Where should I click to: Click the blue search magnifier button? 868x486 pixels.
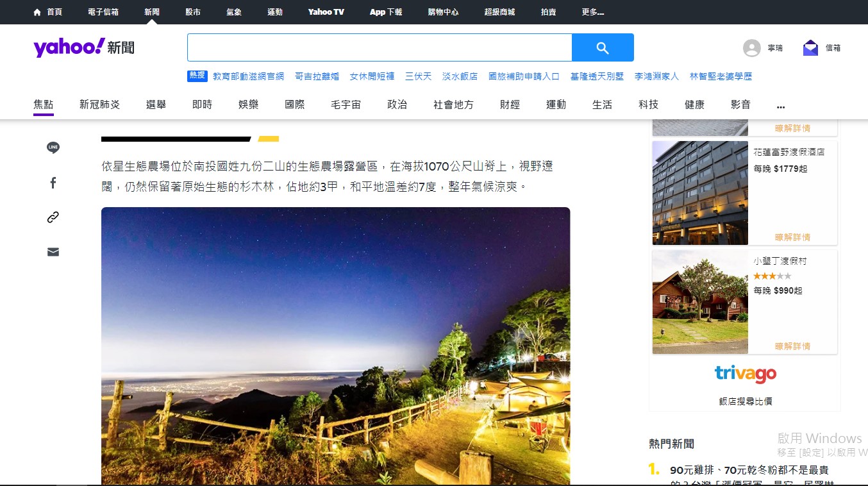pyautogui.click(x=603, y=47)
